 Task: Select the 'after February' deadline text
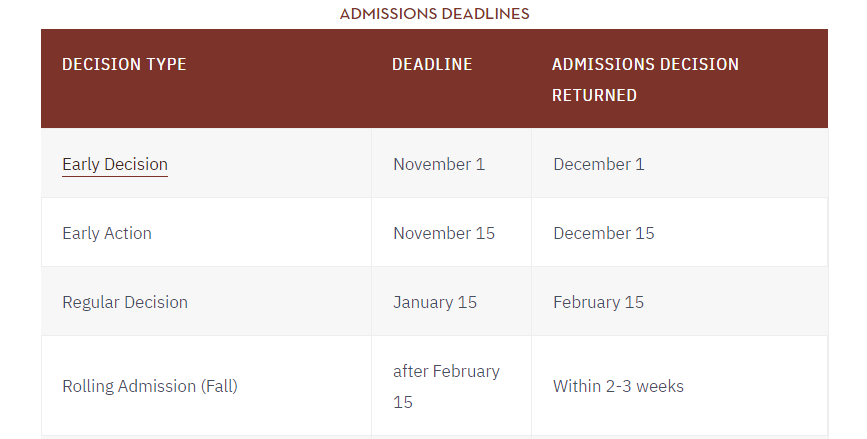click(x=446, y=371)
